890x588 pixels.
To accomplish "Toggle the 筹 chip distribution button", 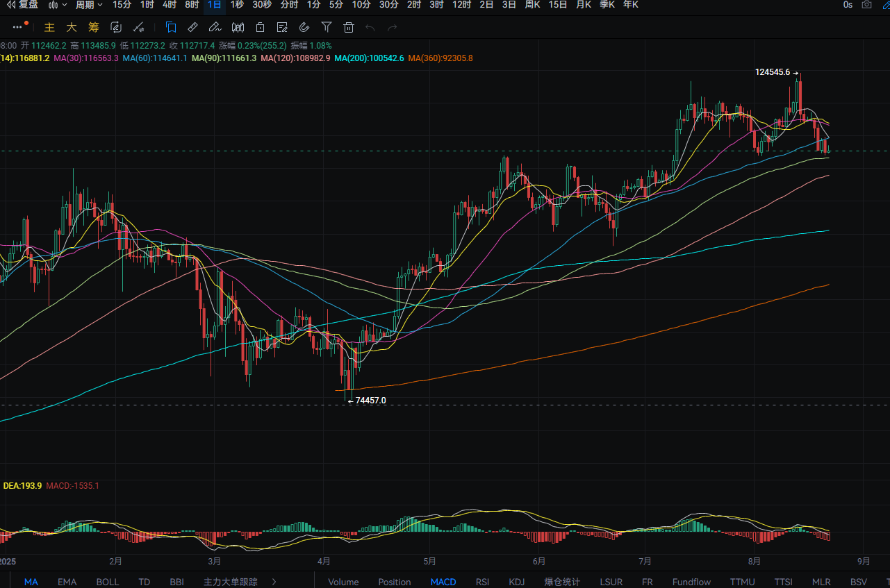I will [94, 28].
